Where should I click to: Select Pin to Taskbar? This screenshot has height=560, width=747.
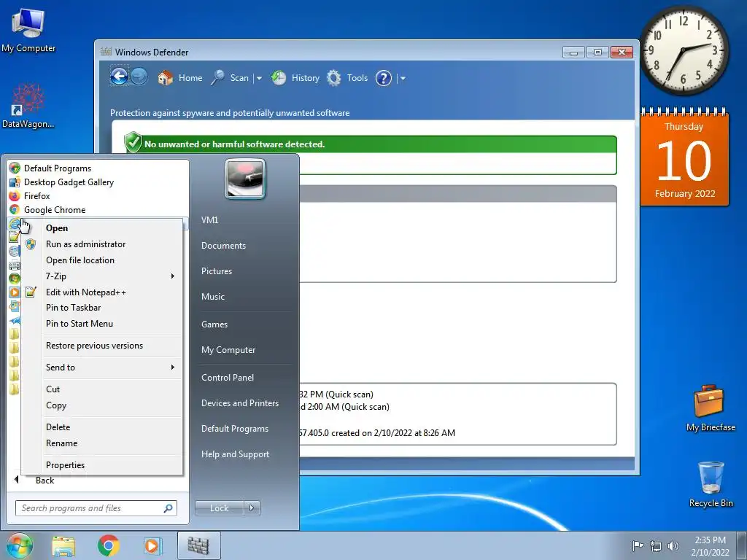click(x=102, y=308)
